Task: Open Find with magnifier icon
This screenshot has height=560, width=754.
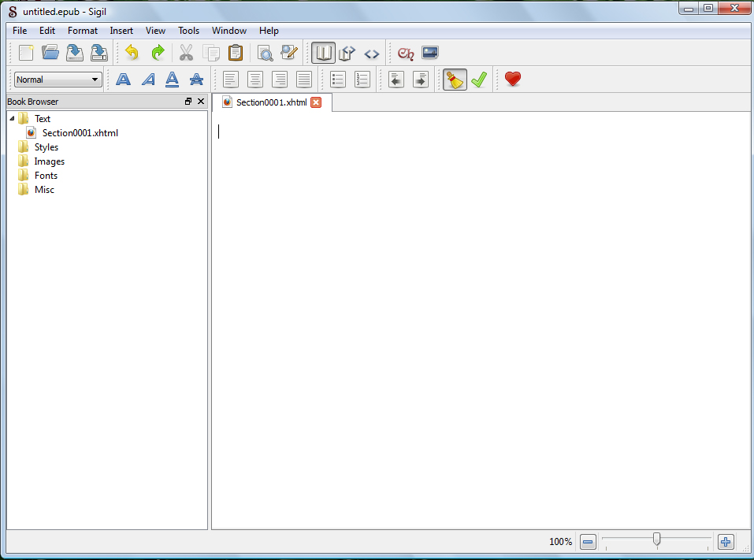Action: (x=265, y=53)
